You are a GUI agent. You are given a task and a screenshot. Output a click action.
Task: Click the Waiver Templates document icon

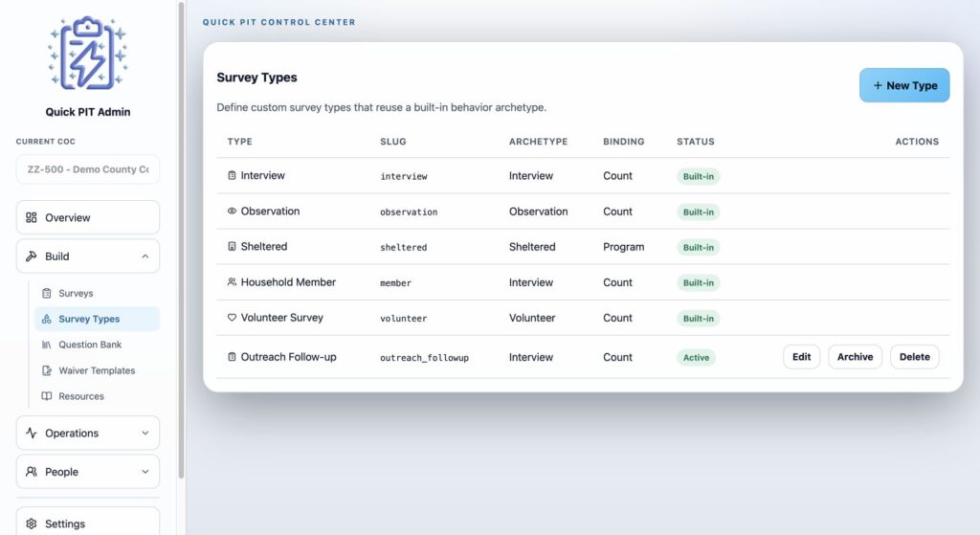click(46, 370)
